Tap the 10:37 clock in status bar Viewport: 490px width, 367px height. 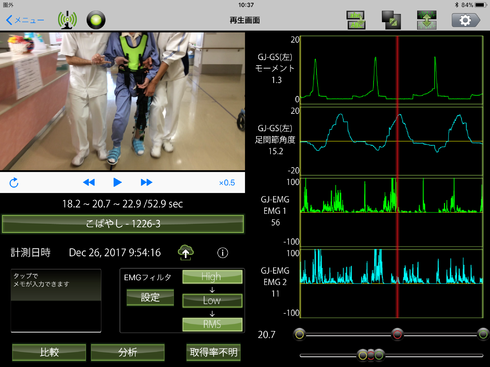tap(246, 5)
